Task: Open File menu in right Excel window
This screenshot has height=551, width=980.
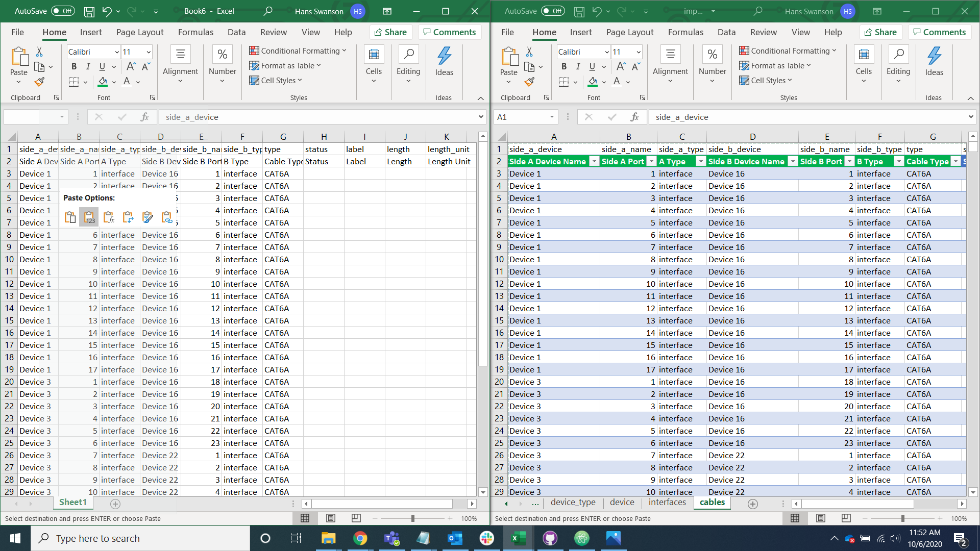Action: pyautogui.click(x=507, y=32)
